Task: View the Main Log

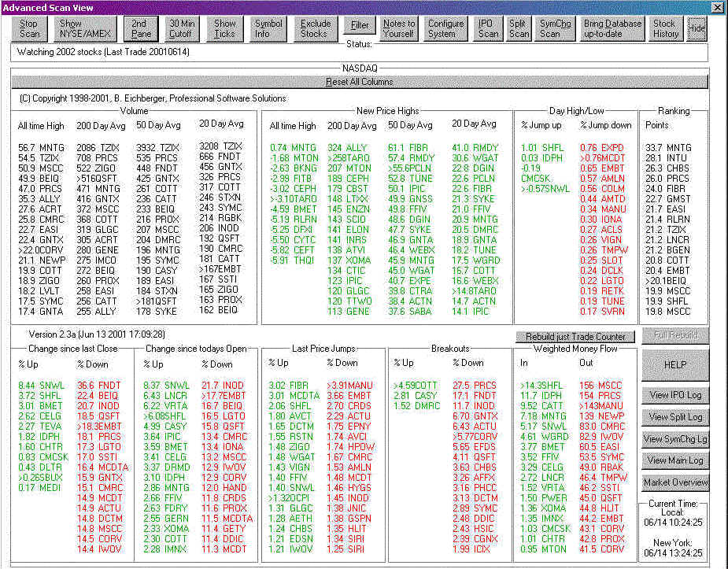Action: (675, 460)
